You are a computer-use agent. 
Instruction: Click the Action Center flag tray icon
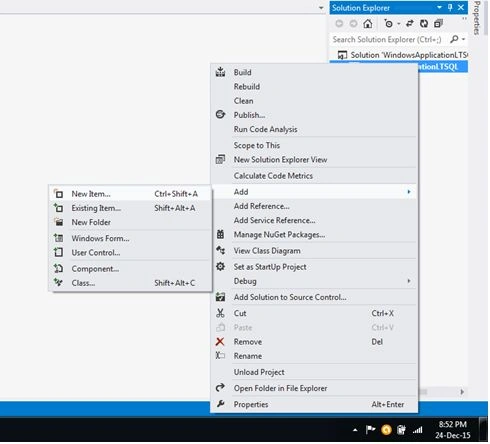[x=370, y=430]
